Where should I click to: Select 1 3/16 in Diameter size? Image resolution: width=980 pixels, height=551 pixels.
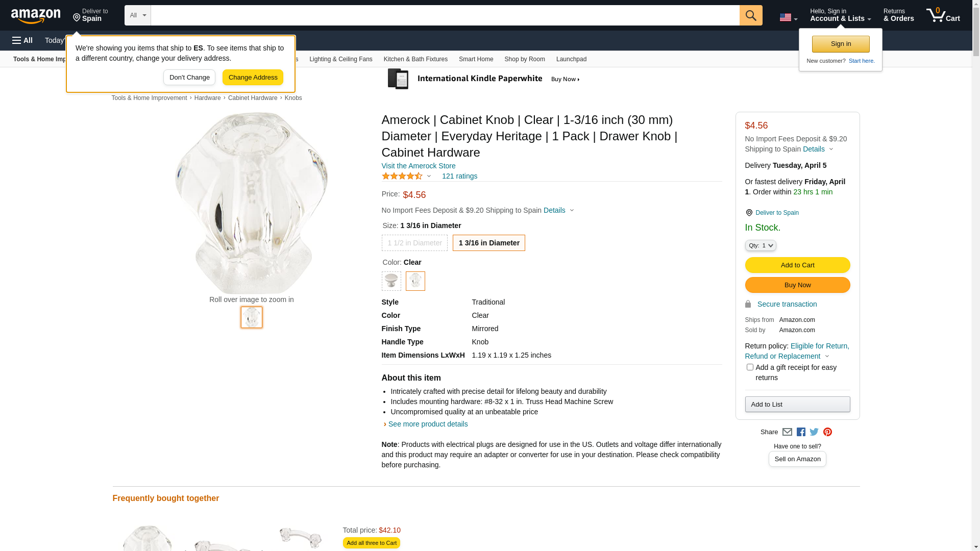click(488, 243)
